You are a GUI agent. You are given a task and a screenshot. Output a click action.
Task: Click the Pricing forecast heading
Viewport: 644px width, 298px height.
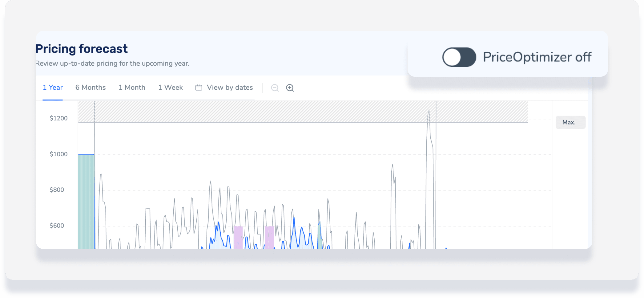[82, 49]
